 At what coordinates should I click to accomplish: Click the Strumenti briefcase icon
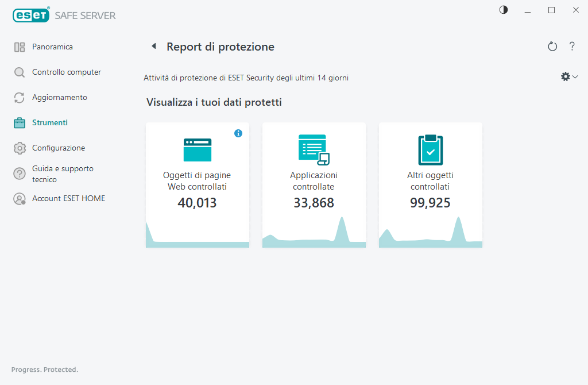pyautogui.click(x=20, y=123)
